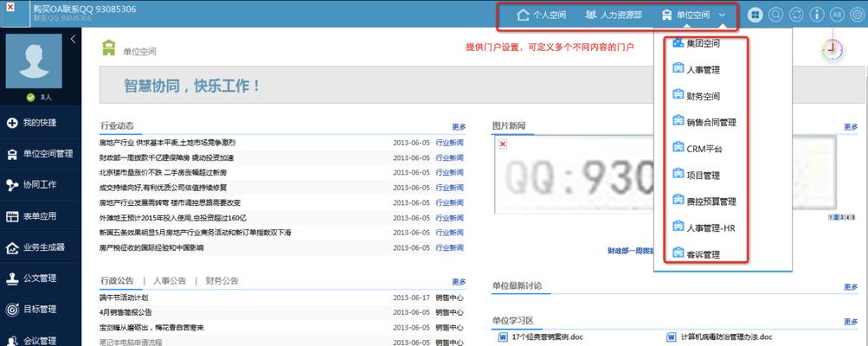Open 目标管理 in the sidebar
This screenshot has height=346, width=868.
click(41, 310)
